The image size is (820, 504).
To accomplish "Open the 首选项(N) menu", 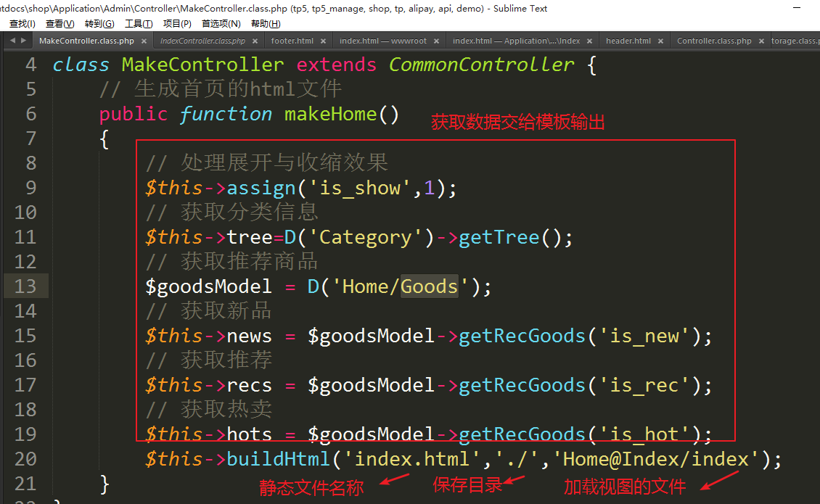I will (221, 24).
